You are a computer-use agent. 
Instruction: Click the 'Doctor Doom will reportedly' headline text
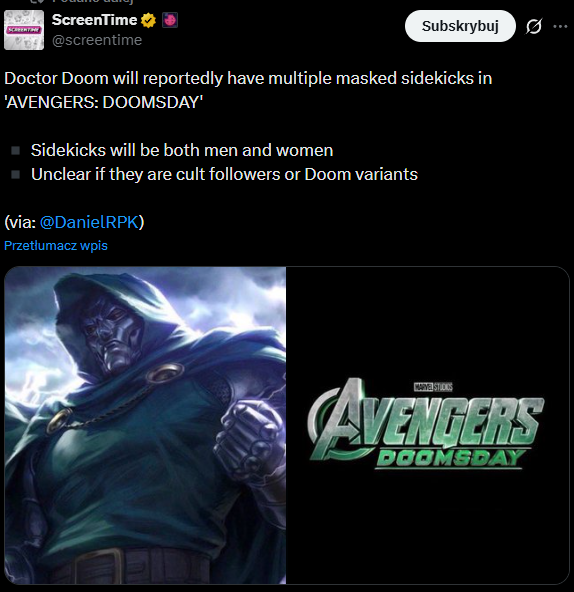coord(248,79)
